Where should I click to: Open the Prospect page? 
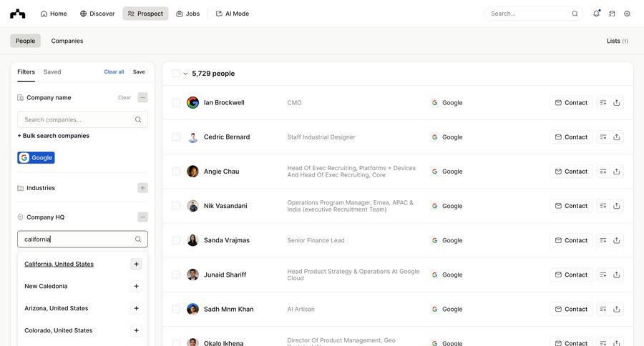click(x=145, y=14)
